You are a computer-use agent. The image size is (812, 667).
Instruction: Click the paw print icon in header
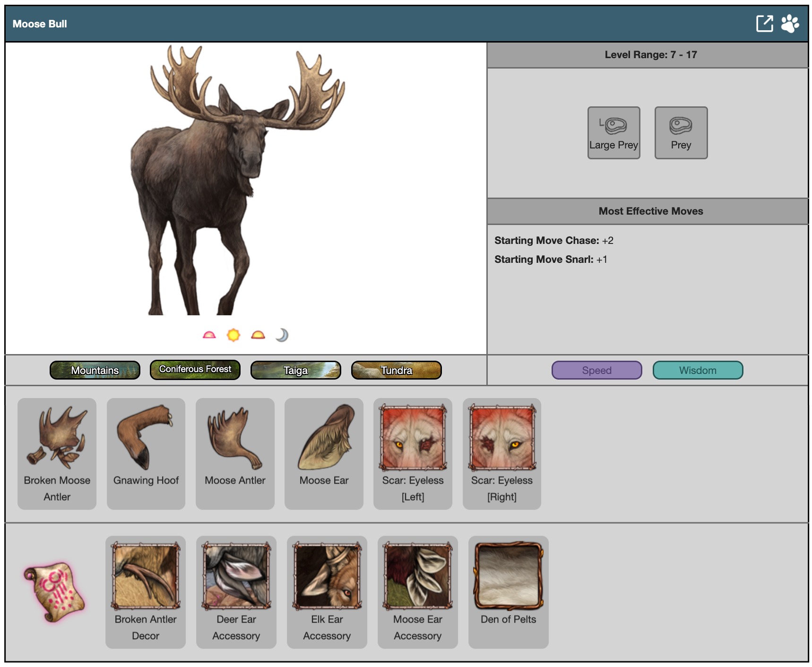coord(790,24)
